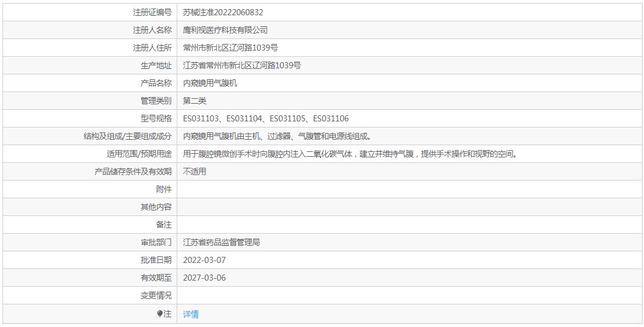This screenshot has width=644, height=327.
Task: Select approval date 2022-03-07
Action: click(x=204, y=260)
